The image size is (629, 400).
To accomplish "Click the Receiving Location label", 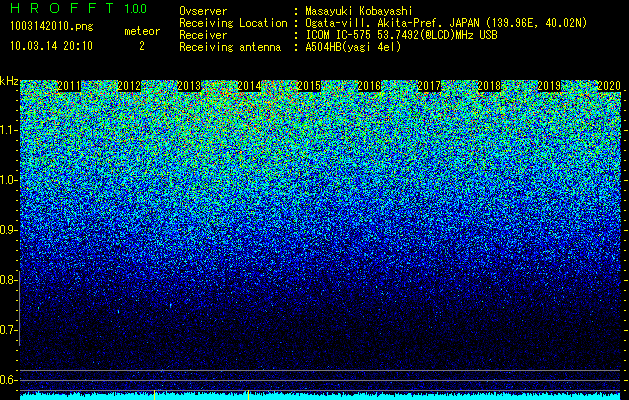I will click(x=233, y=23).
